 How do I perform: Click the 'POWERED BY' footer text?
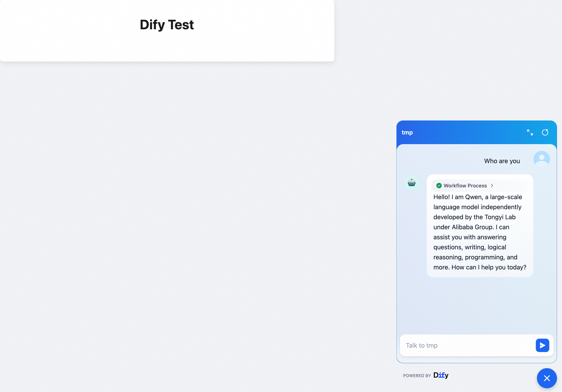[417, 376]
